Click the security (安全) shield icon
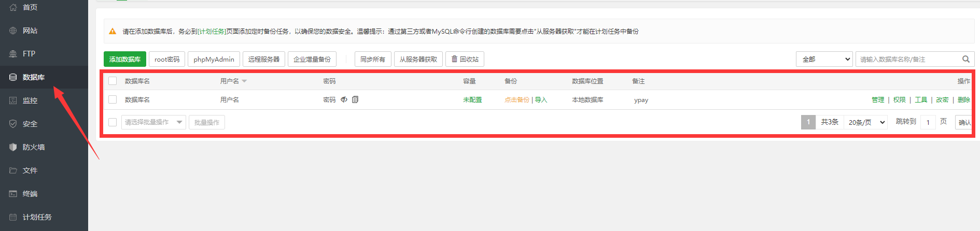The width and height of the screenshot is (980, 231). click(13, 124)
